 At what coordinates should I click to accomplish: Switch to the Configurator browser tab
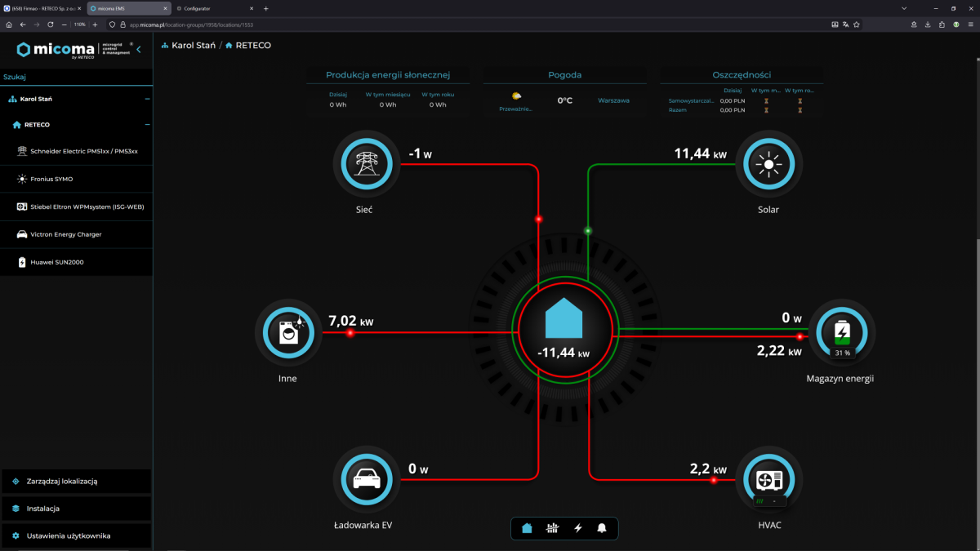198,8
